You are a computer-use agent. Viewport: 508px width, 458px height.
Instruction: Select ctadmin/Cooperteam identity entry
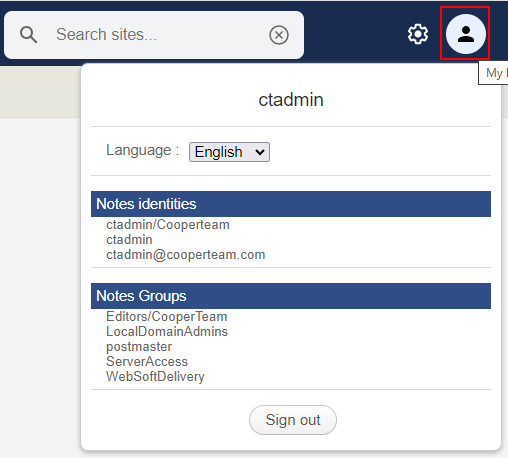[168, 225]
